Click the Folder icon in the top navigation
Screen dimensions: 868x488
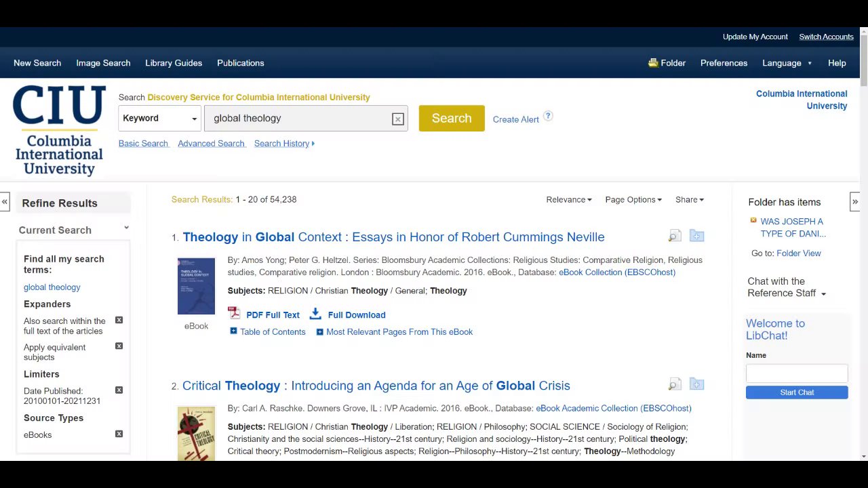click(x=653, y=63)
